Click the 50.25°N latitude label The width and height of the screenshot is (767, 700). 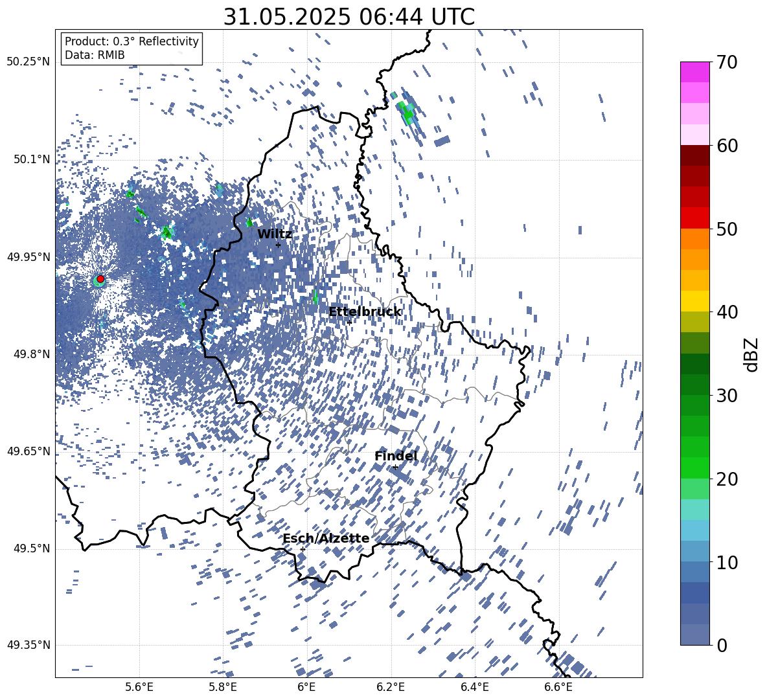point(28,62)
